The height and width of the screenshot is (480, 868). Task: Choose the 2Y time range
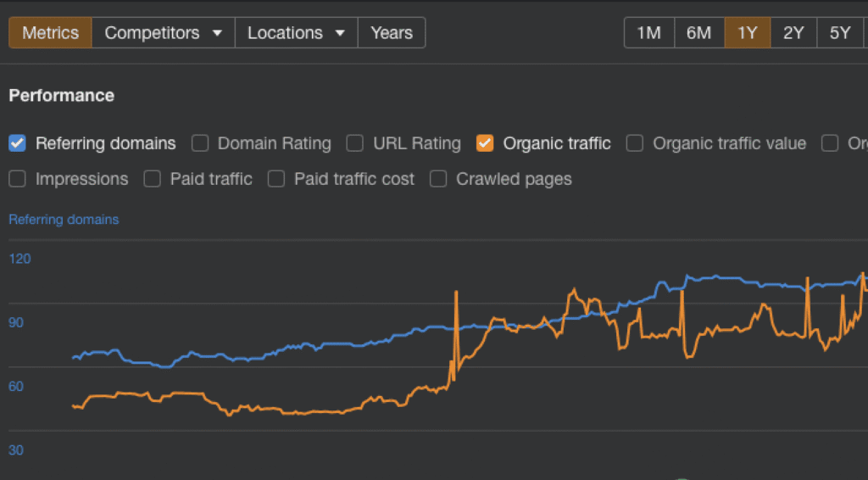(793, 33)
